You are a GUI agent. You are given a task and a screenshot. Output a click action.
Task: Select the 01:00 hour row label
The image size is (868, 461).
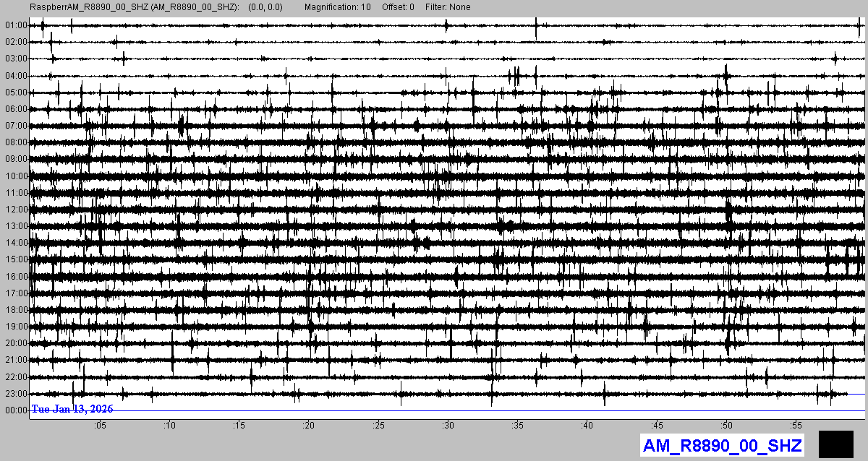[16, 25]
